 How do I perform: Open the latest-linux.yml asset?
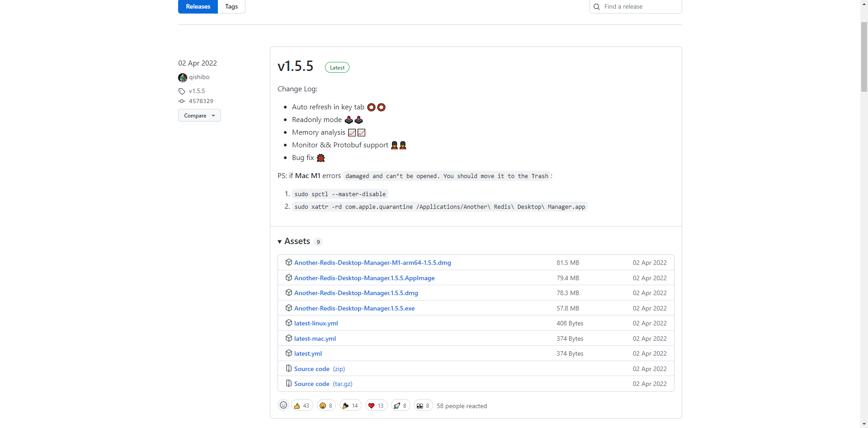[x=316, y=323]
